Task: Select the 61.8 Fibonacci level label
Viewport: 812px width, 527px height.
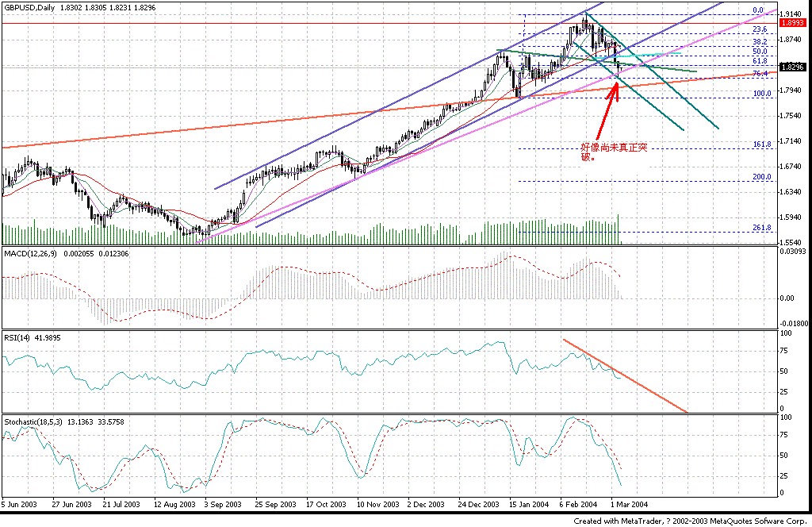Action: pos(760,61)
